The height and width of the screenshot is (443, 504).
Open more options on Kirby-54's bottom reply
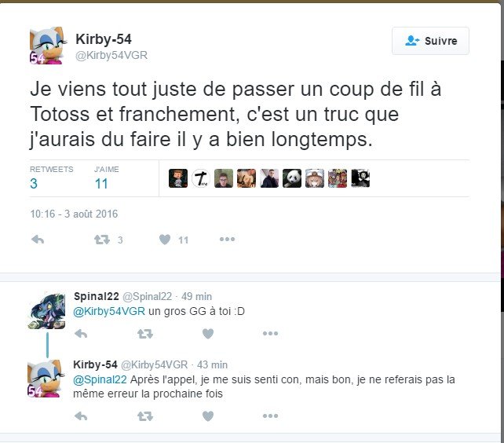click(x=270, y=416)
